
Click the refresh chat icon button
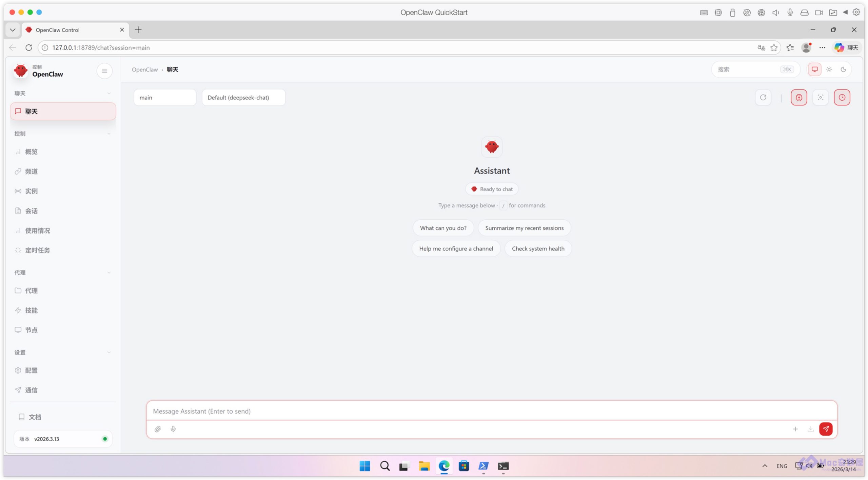coord(763,98)
